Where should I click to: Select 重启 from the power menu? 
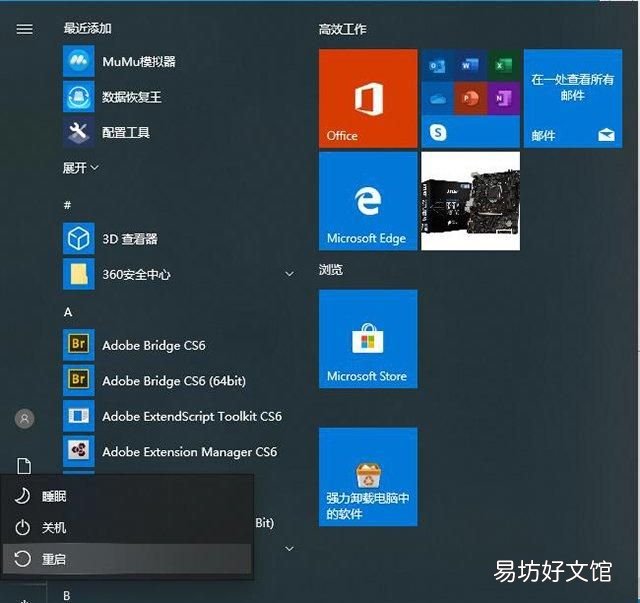click(x=127, y=559)
